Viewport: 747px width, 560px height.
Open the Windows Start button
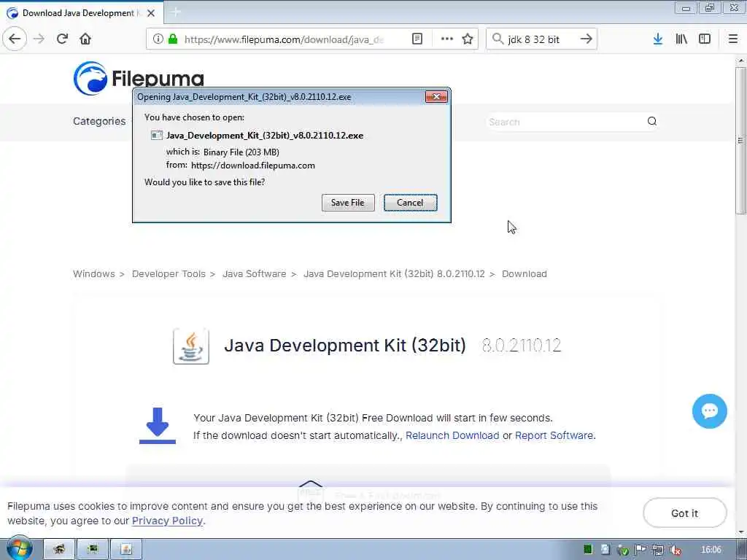20,549
